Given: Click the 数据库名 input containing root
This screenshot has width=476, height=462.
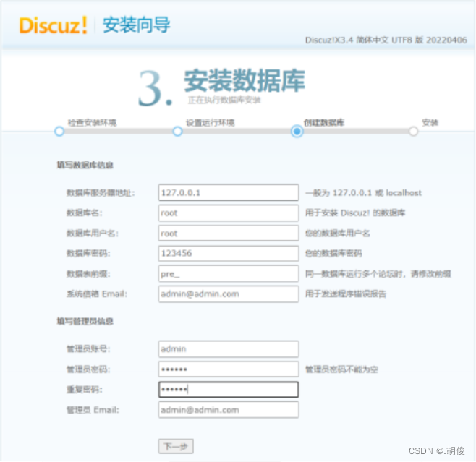Looking at the screenshot, I should 229,213.
